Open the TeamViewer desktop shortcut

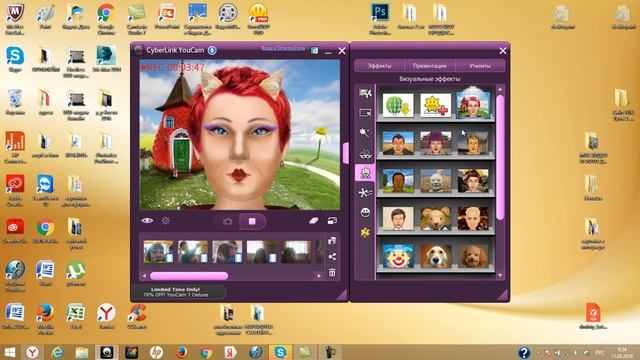click(45, 190)
